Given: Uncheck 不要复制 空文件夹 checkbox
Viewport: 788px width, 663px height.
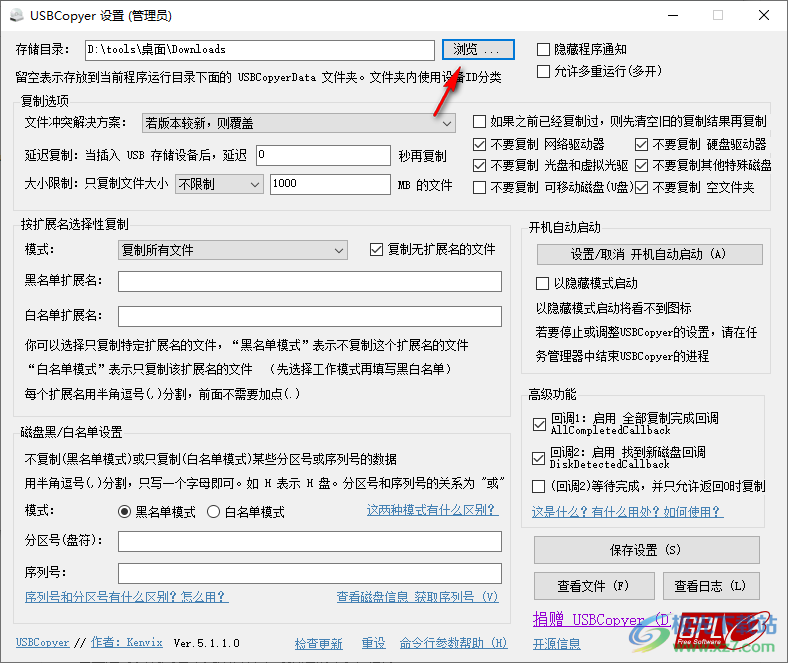Looking at the screenshot, I should (641, 188).
